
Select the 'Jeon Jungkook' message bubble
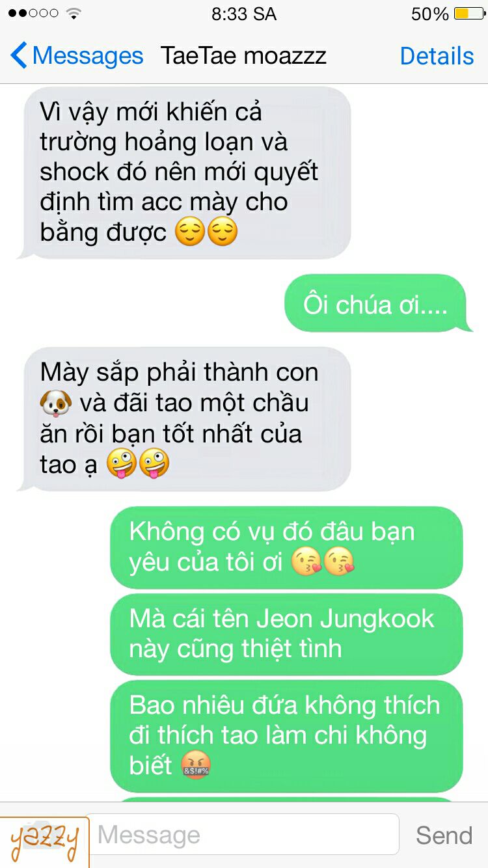pyautogui.click(x=286, y=633)
